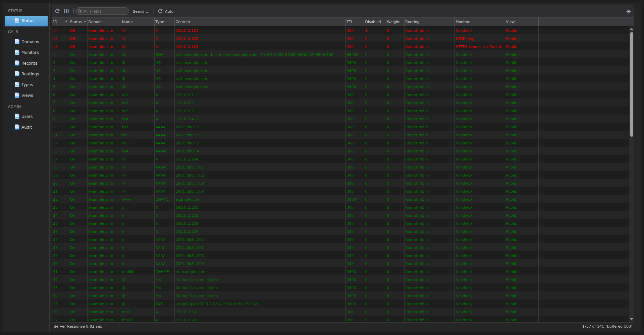Sort by the View column header

[522, 22]
